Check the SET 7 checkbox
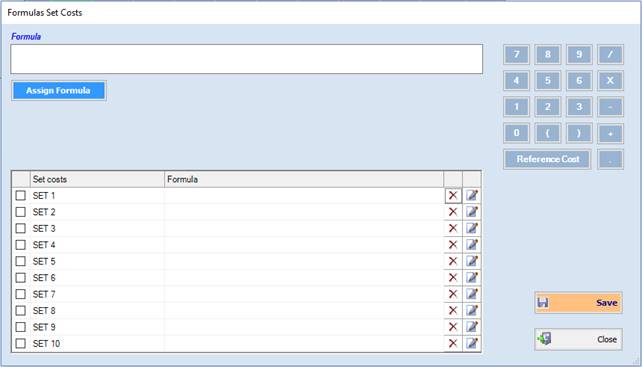This screenshot has height=367, width=642. pyautogui.click(x=20, y=294)
